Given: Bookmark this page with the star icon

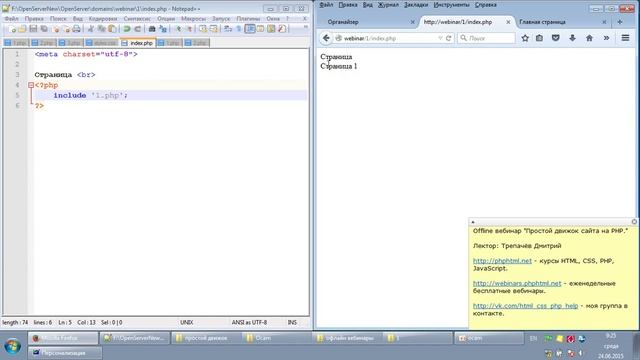Looking at the screenshot, I should [525, 38].
